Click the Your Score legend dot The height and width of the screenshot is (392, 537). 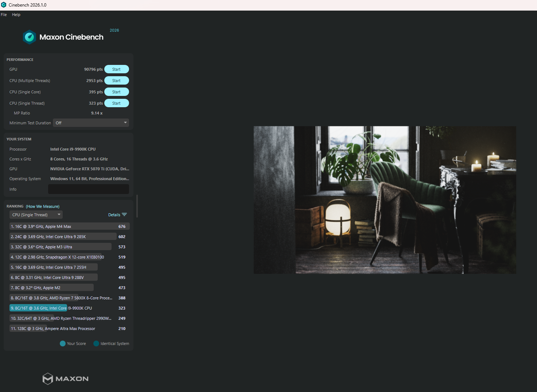pos(63,344)
